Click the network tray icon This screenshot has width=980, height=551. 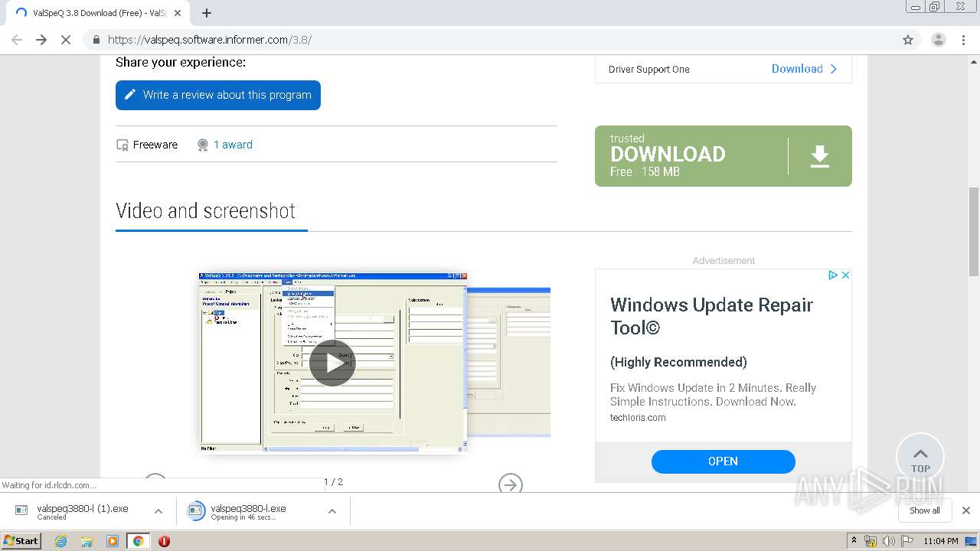click(871, 541)
